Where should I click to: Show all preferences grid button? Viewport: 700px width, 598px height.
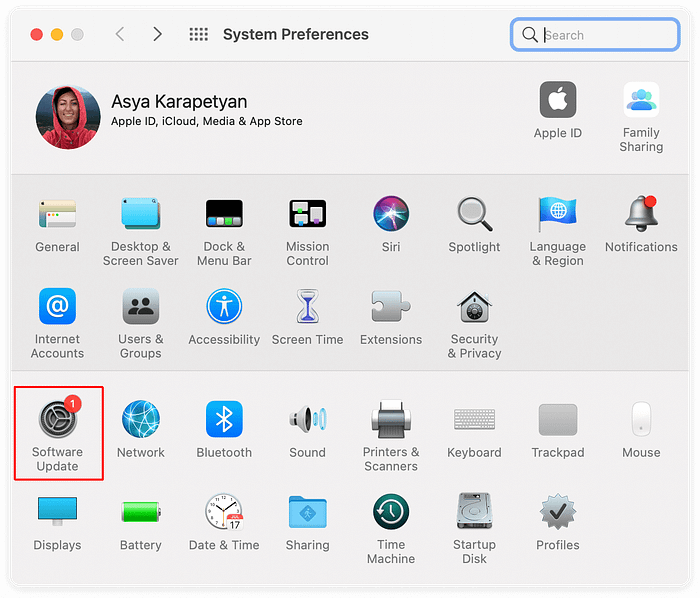(x=199, y=34)
